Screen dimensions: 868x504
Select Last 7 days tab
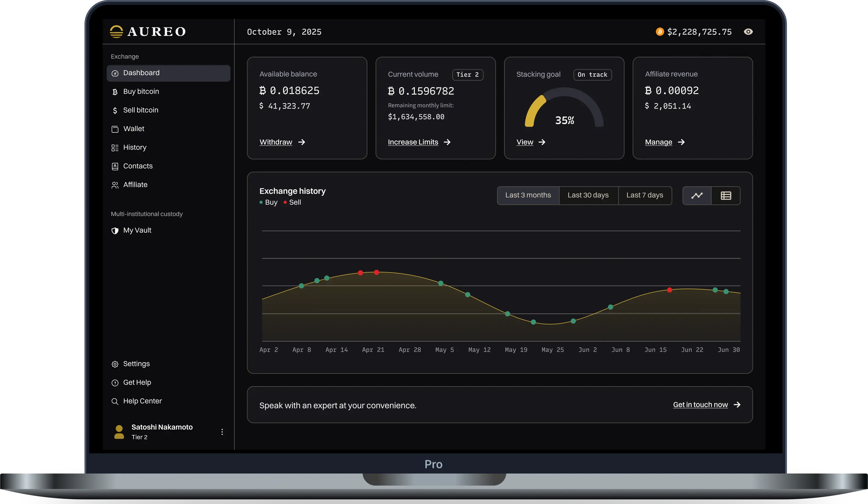(644, 195)
